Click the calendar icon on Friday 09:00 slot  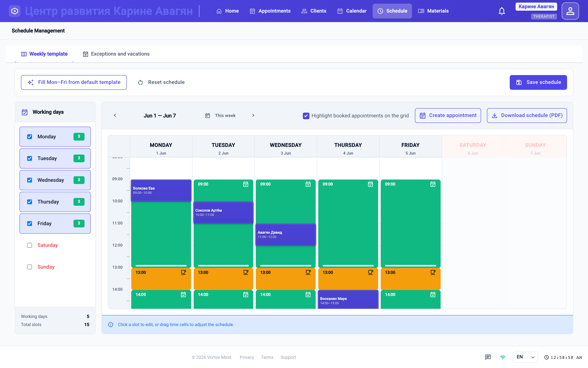pyautogui.click(x=433, y=184)
